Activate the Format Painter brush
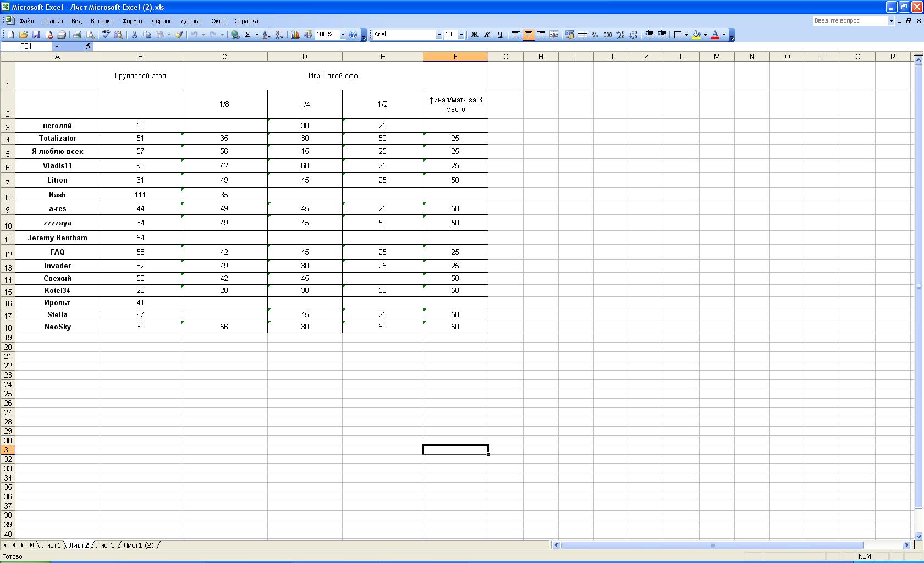 [x=179, y=35]
